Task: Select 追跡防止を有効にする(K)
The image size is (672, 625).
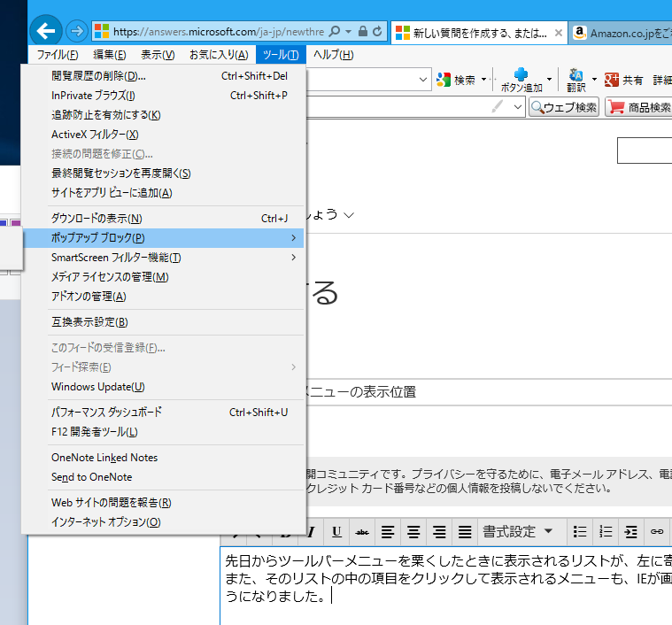Action: tap(164, 115)
